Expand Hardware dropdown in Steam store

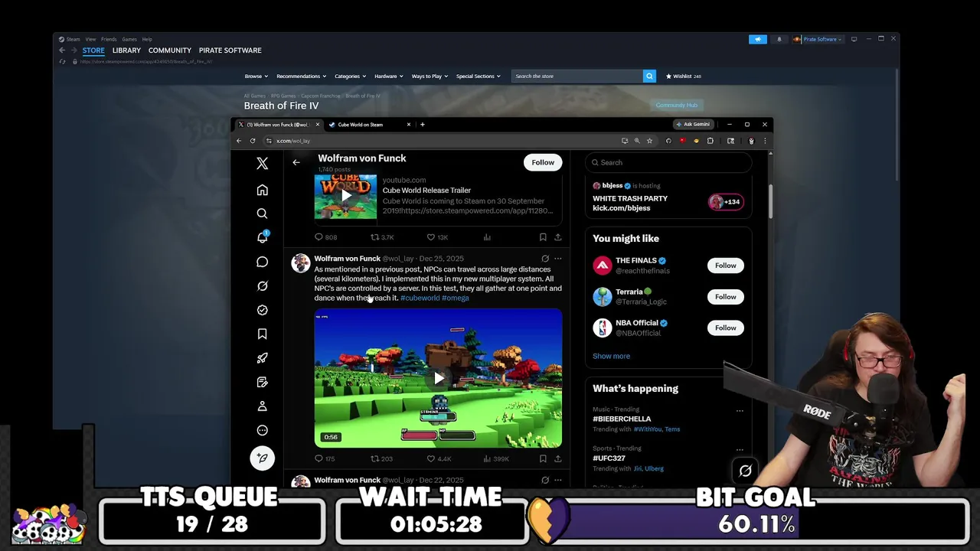click(x=389, y=77)
